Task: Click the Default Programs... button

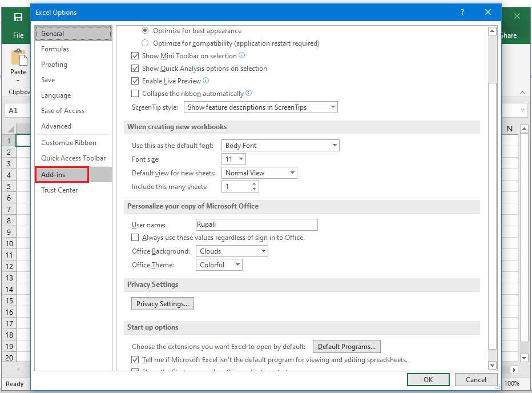Action: tap(346, 347)
